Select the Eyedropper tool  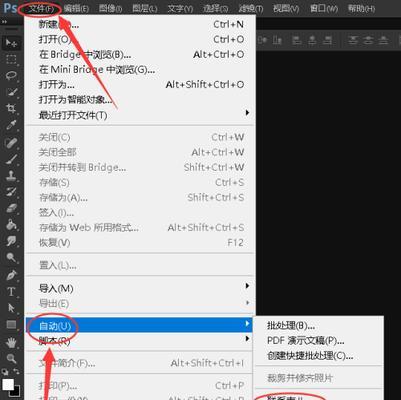(11, 125)
